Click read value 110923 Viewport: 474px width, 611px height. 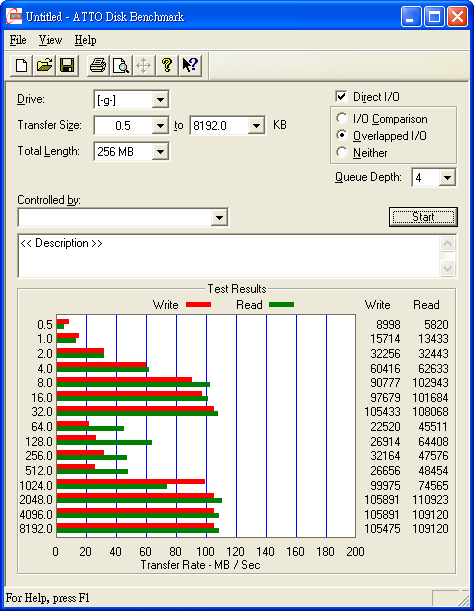point(430,500)
